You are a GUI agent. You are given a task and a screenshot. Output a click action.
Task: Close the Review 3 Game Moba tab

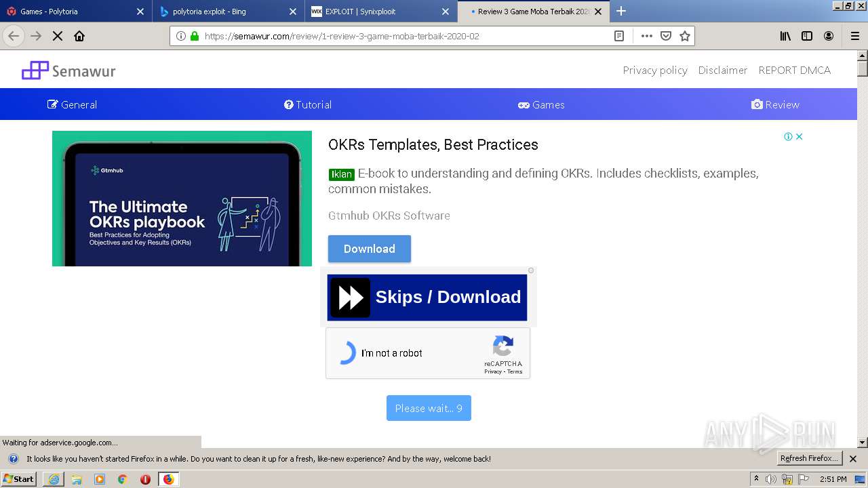pyautogui.click(x=598, y=12)
